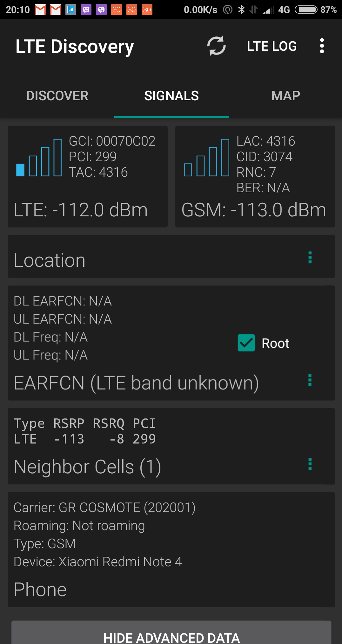342x644 pixels.
Task: Open the Neighbor Cells card options menu
Action: (310, 464)
